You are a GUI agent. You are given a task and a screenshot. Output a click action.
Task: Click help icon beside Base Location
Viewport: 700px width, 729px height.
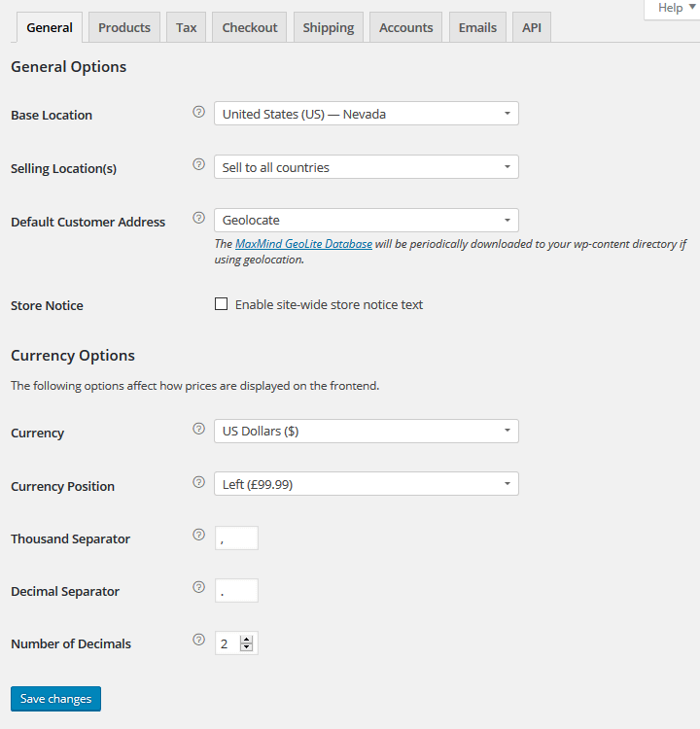pyautogui.click(x=199, y=113)
